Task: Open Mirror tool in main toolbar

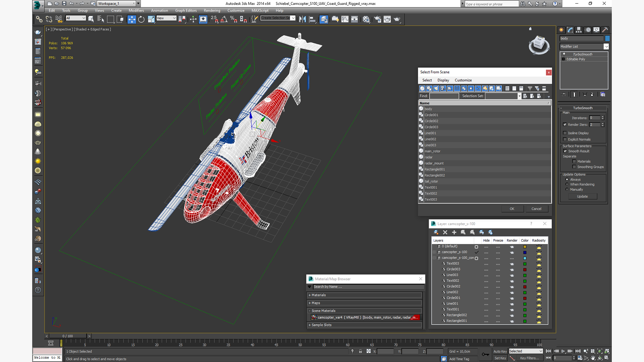Action: (x=302, y=19)
